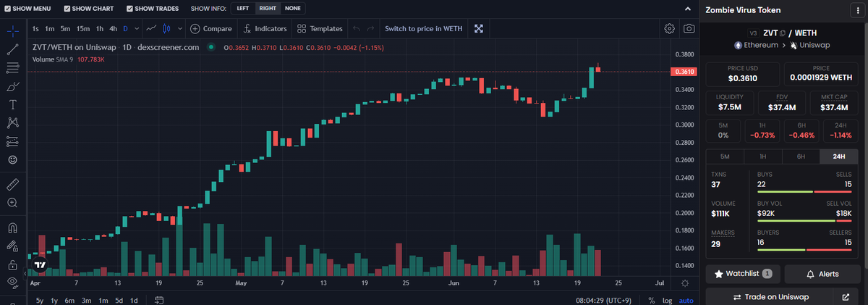Select the ruler measure tool
Image resolution: width=868 pixels, height=305 pixels.
[x=12, y=184]
